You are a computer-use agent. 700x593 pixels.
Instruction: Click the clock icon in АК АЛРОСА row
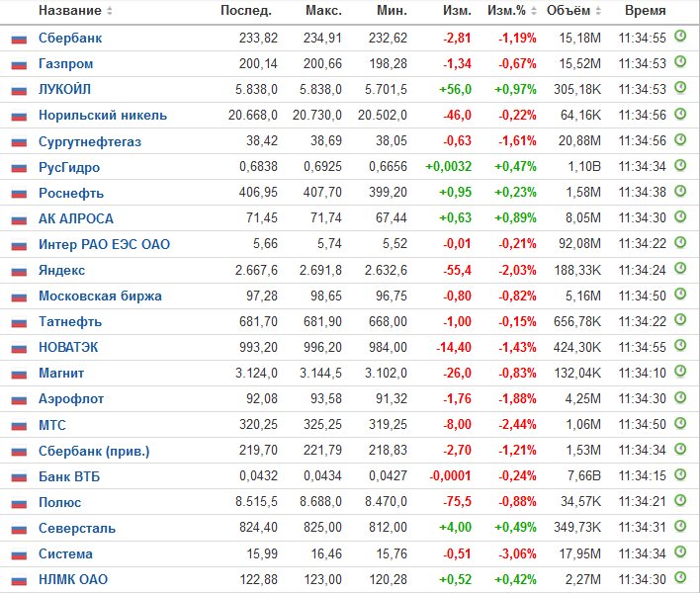point(680,216)
